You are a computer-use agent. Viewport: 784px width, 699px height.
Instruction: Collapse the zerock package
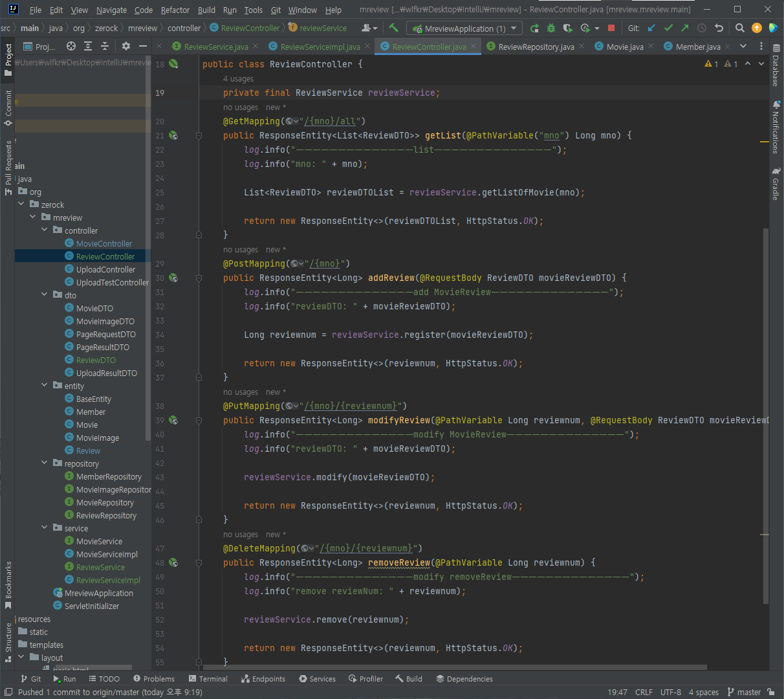21,204
